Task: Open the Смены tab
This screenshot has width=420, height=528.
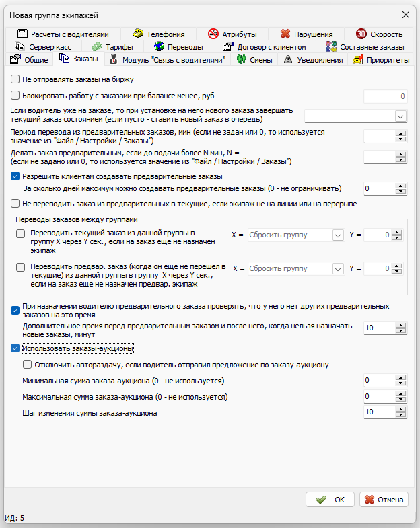Action: point(255,60)
